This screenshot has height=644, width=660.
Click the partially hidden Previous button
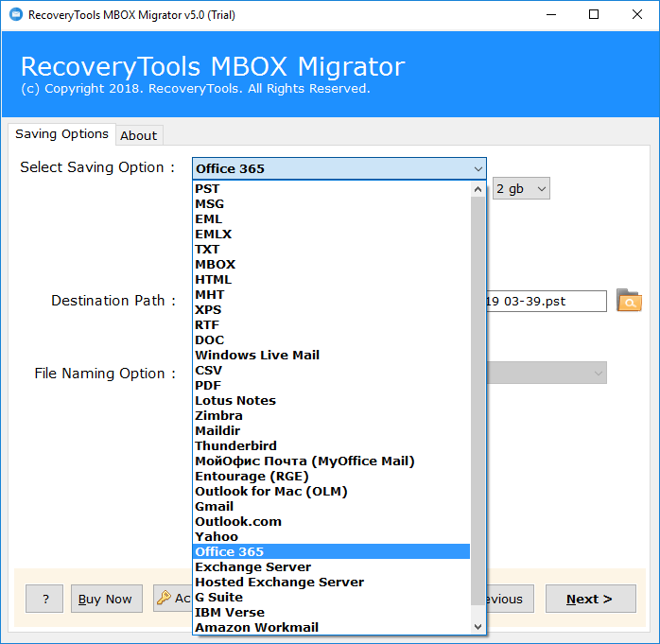pos(511,599)
